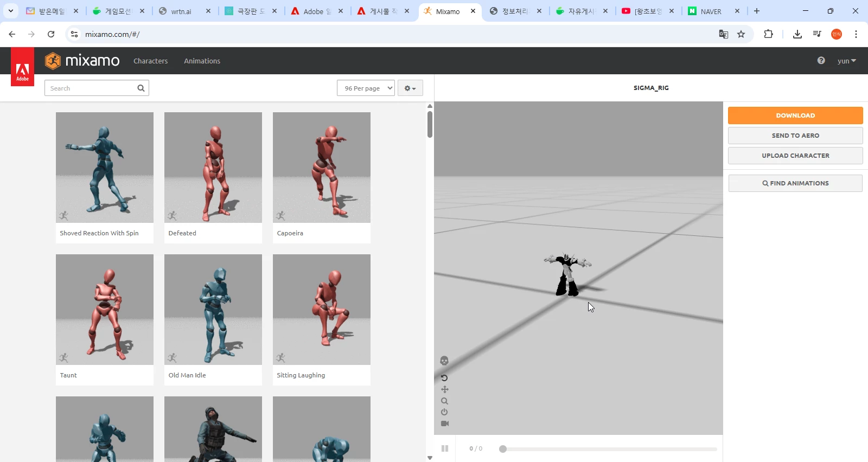Click the Mixamo logo icon
The image size is (868, 462).
(x=53, y=61)
